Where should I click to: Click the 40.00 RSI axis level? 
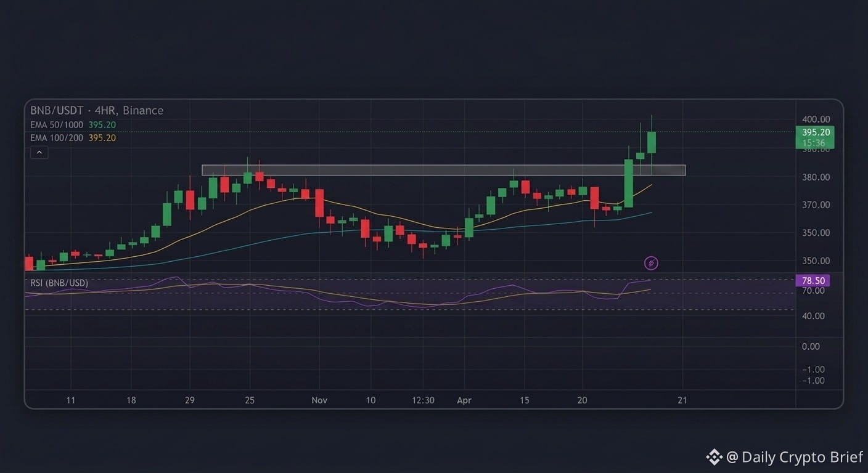pyautogui.click(x=814, y=316)
